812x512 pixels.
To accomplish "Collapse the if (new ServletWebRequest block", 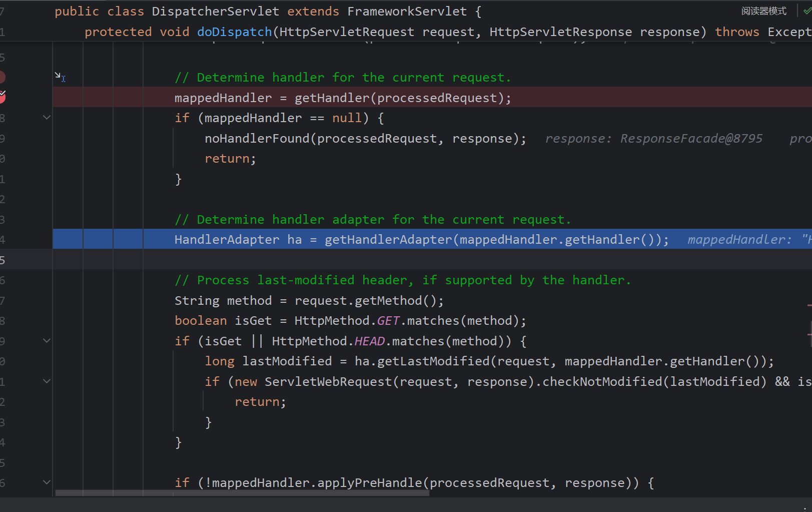I will pos(47,381).
